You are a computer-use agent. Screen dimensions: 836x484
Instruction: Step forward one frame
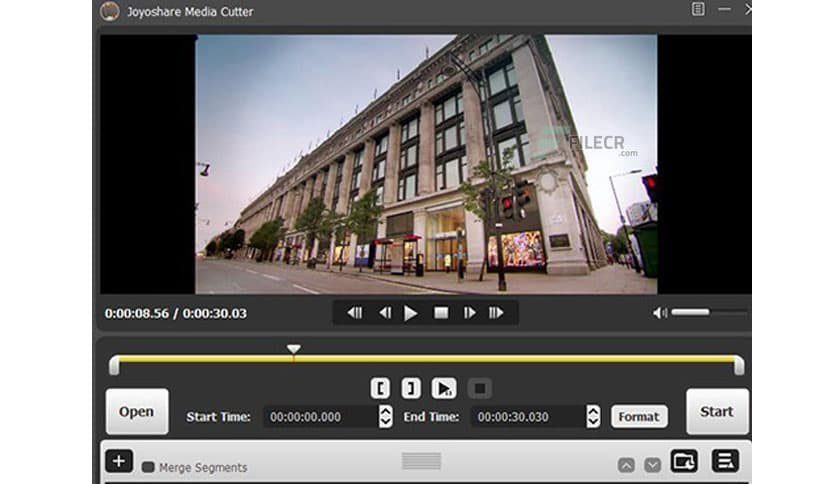(x=469, y=313)
